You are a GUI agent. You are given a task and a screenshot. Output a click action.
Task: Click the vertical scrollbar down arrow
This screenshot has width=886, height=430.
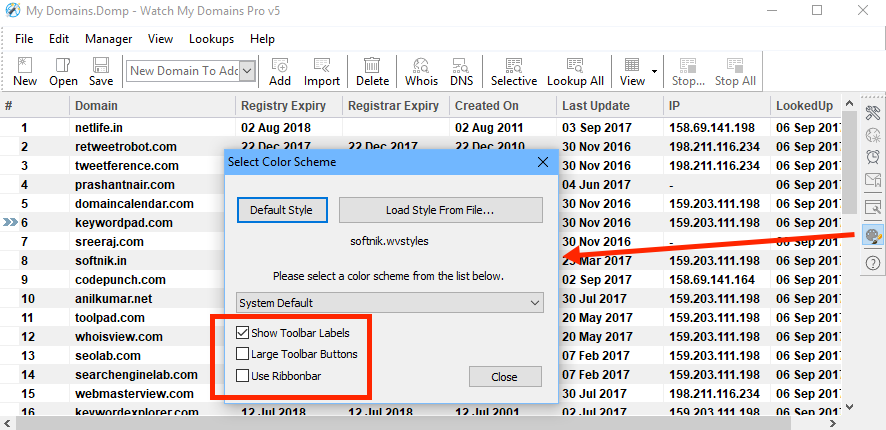point(849,406)
